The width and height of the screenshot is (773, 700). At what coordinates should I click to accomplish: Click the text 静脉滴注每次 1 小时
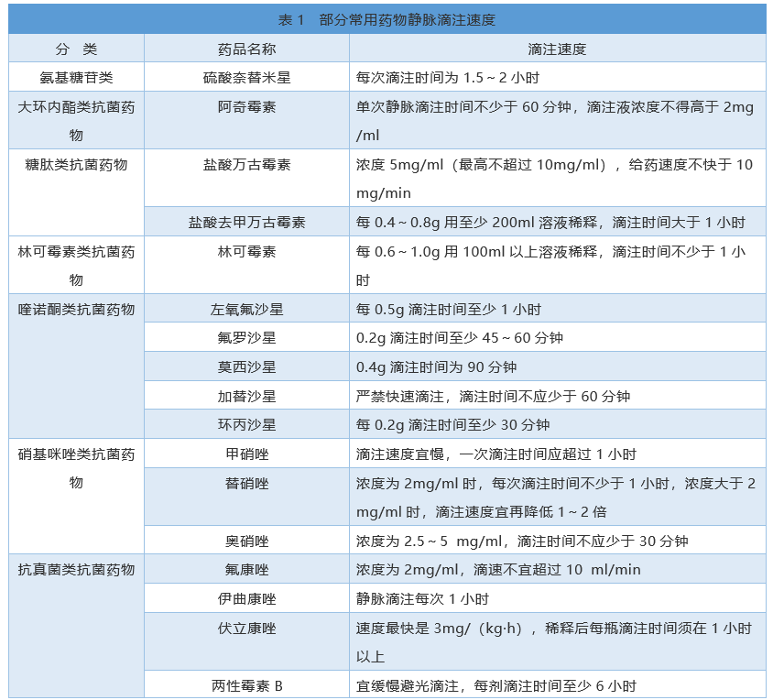click(x=422, y=599)
